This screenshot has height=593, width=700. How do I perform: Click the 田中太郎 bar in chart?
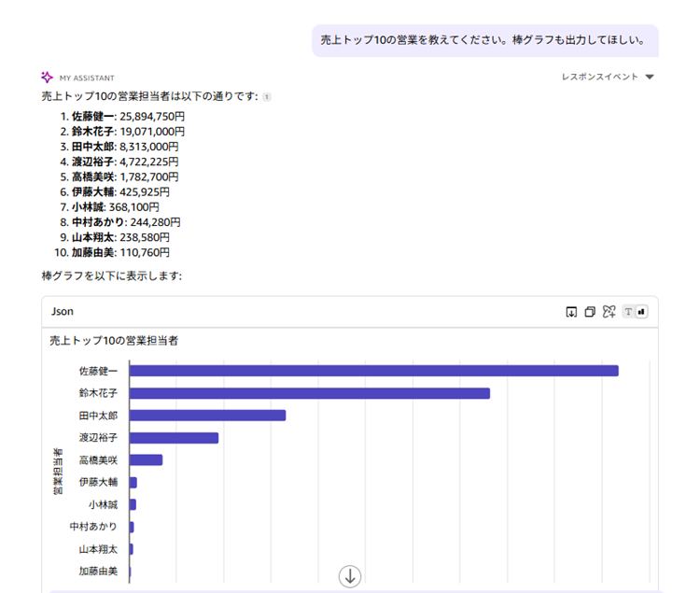click(207, 416)
